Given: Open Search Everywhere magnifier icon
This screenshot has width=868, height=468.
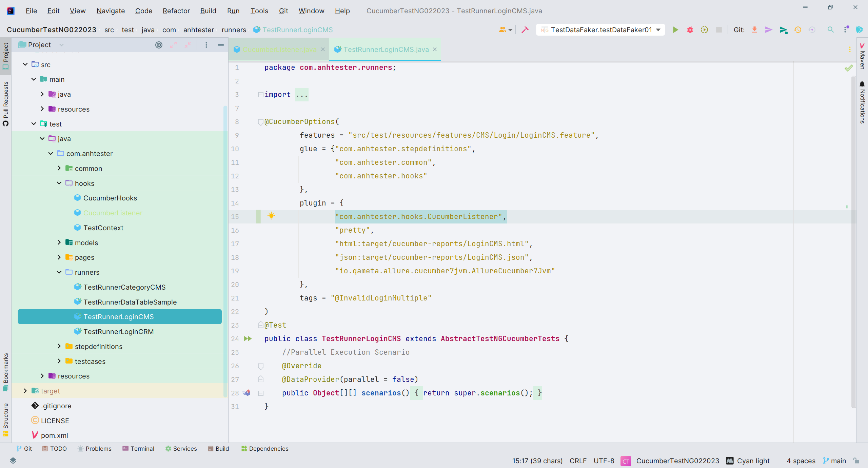Looking at the screenshot, I should (830, 30).
